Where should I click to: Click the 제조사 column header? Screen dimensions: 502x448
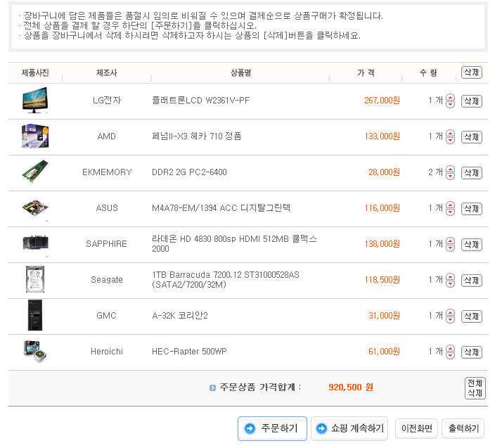coord(107,72)
